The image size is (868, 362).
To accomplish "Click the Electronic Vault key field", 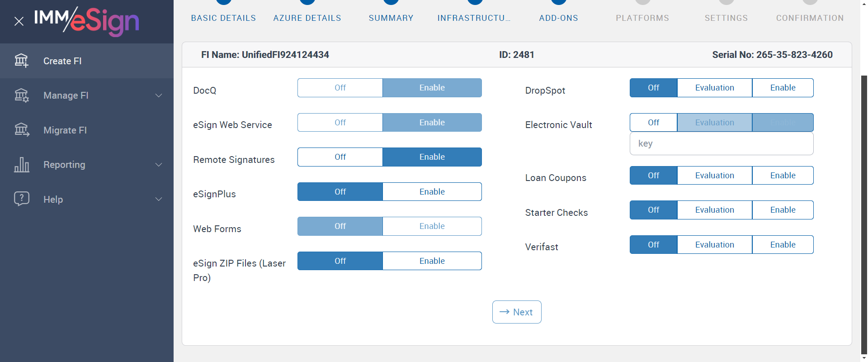I will (x=722, y=144).
